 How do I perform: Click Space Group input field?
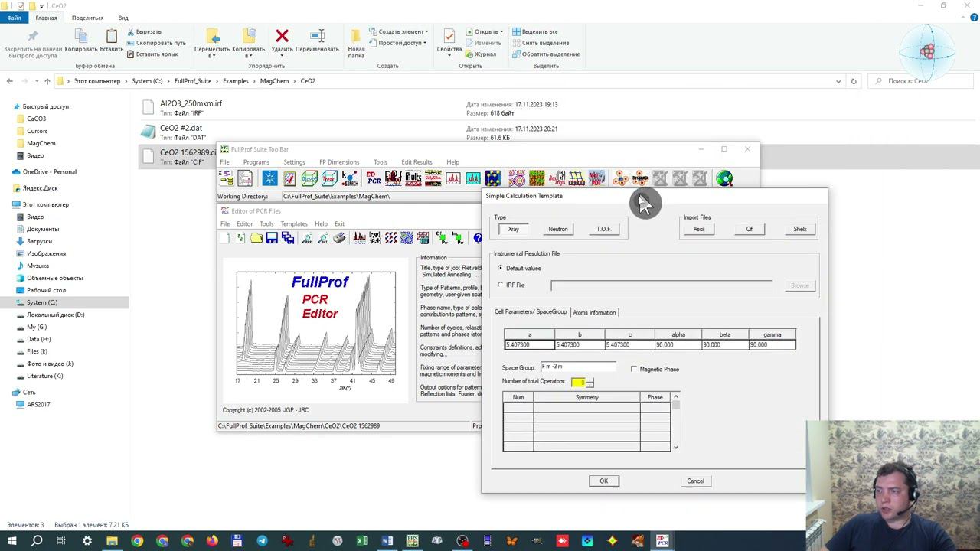coord(578,367)
